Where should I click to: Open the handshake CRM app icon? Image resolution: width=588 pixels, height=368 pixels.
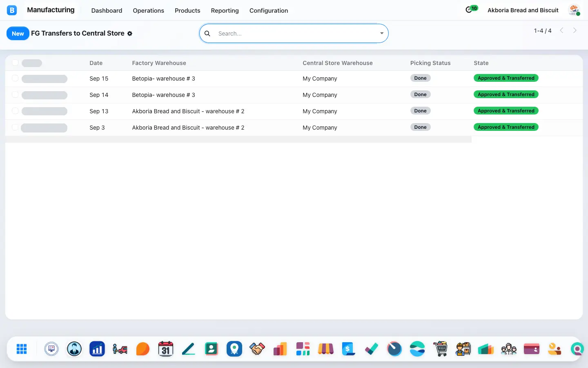coord(257,349)
